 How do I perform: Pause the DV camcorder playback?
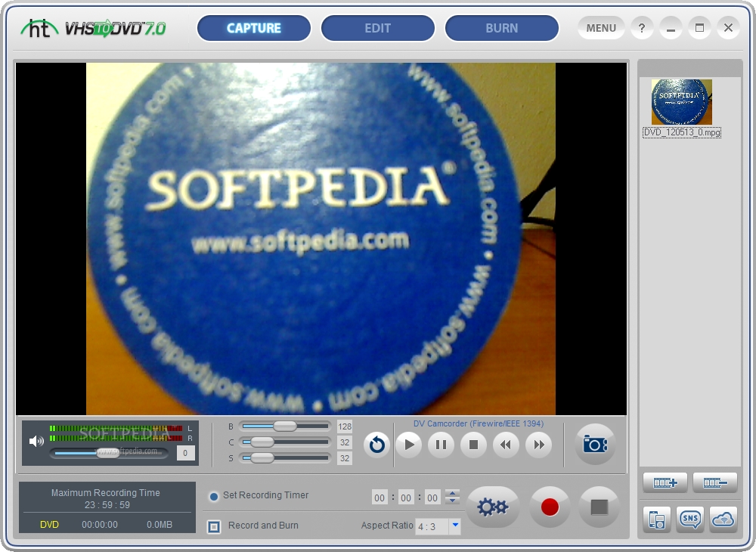(442, 445)
